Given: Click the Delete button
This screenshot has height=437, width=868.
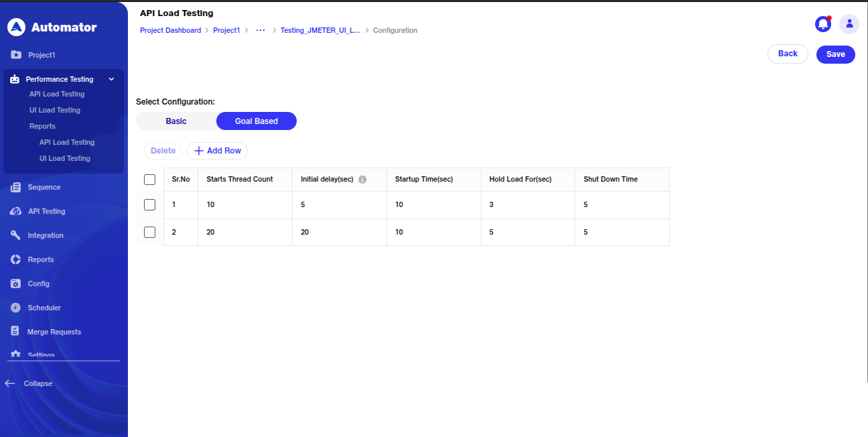Looking at the screenshot, I should (x=163, y=151).
